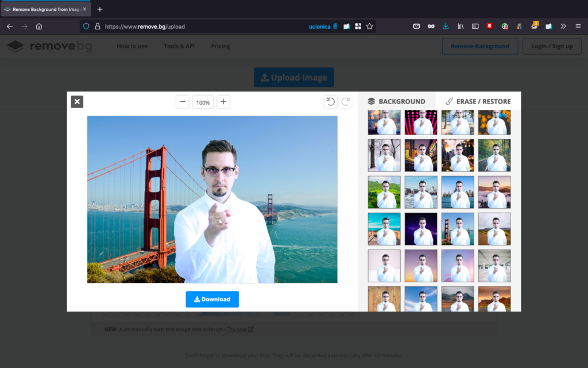Open a new browser tab

pyautogui.click(x=100, y=9)
